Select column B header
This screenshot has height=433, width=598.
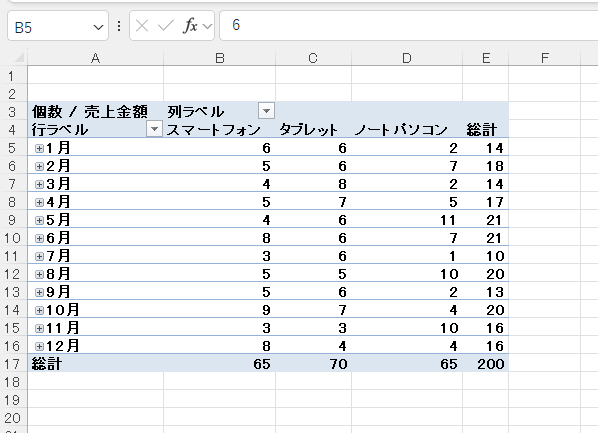[219, 58]
